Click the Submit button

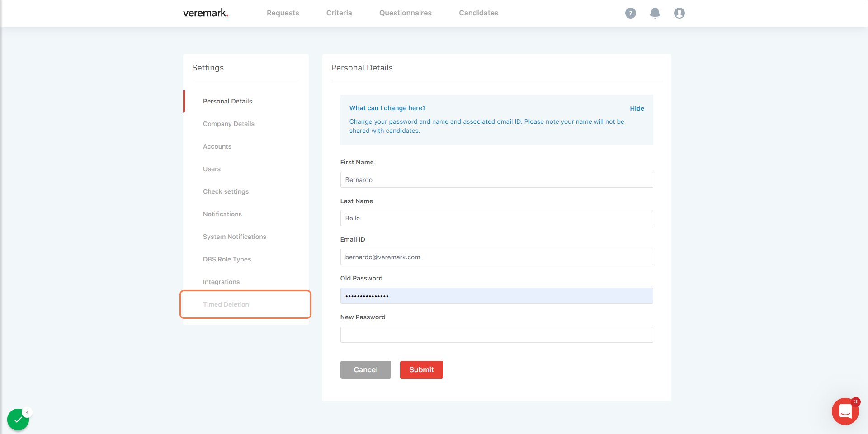[x=421, y=370]
